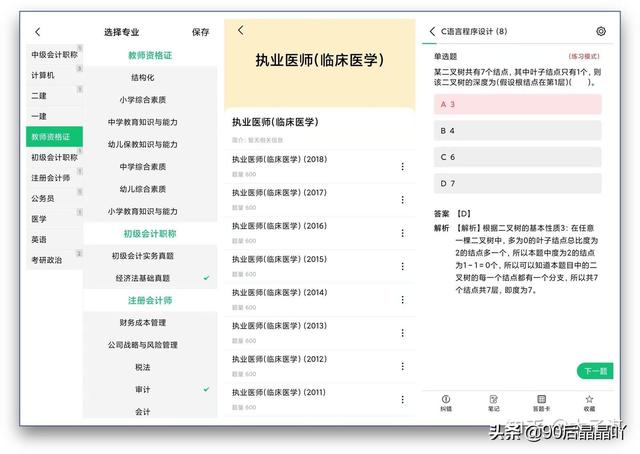Tap back arrow on 选择专业 screen
Viewport: 640px width, 454px height.
coord(38,32)
